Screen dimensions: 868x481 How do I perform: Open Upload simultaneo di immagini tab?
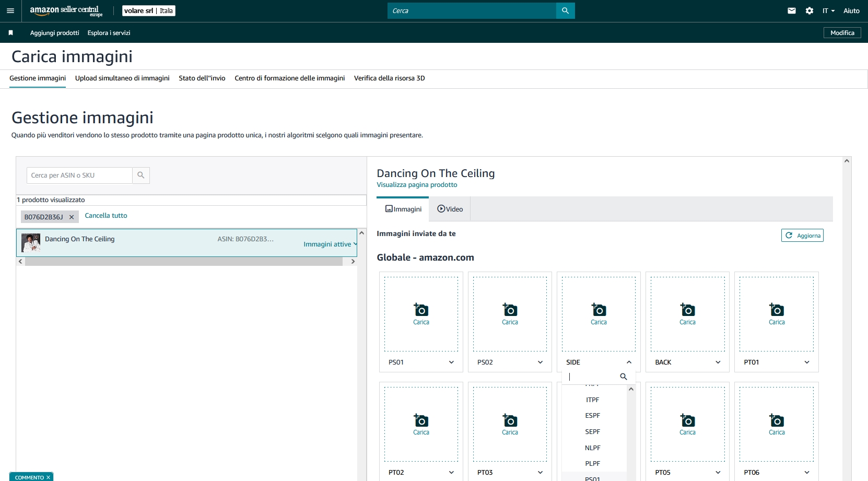tap(122, 78)
